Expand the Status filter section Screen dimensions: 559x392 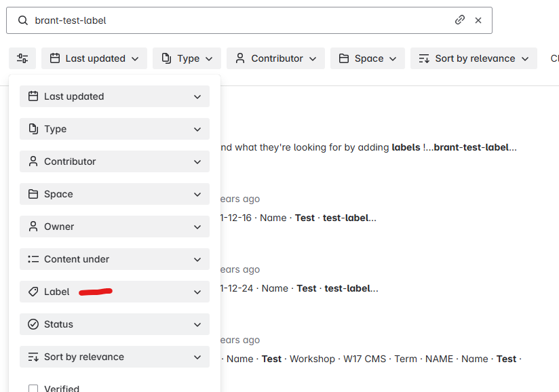click(x=197, y=324)
